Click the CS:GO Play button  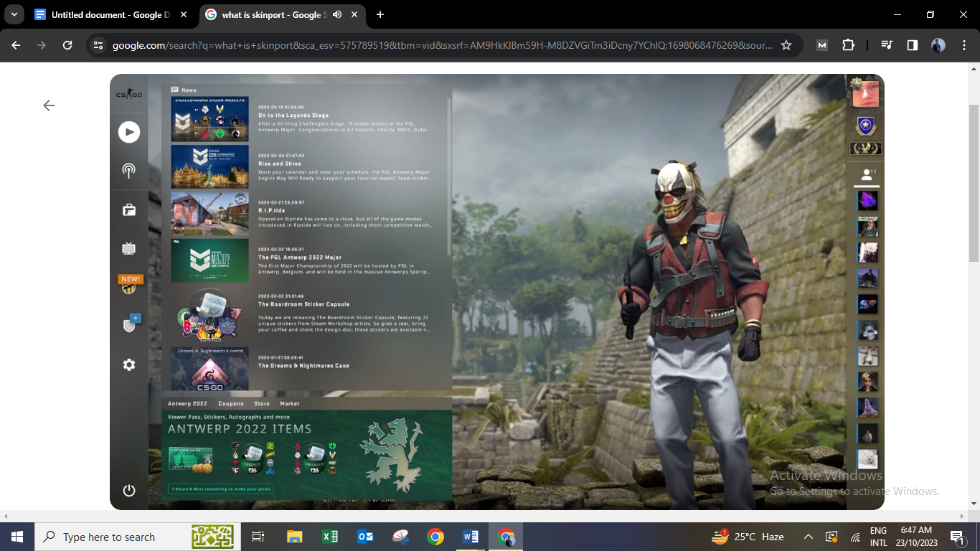coord(129,132)
